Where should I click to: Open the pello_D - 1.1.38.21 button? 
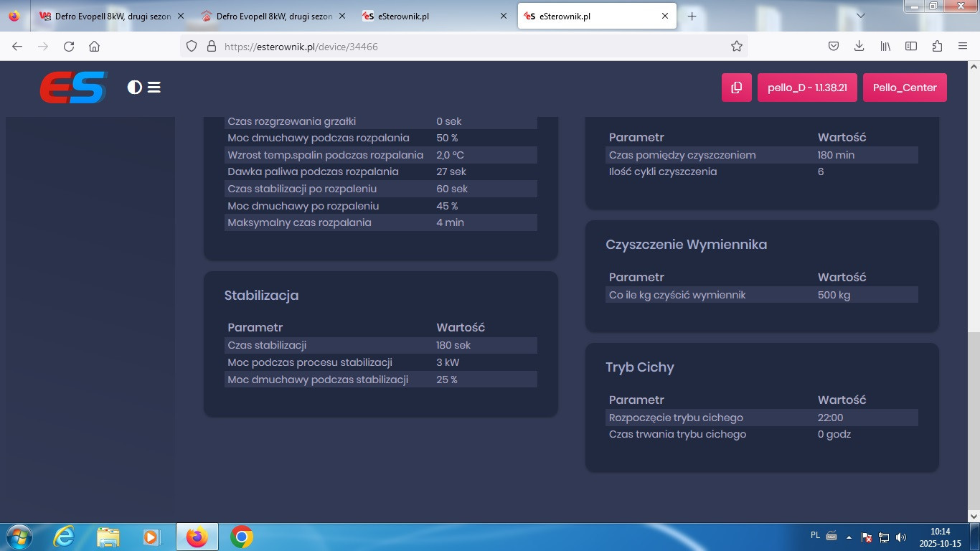coord(807,88)
